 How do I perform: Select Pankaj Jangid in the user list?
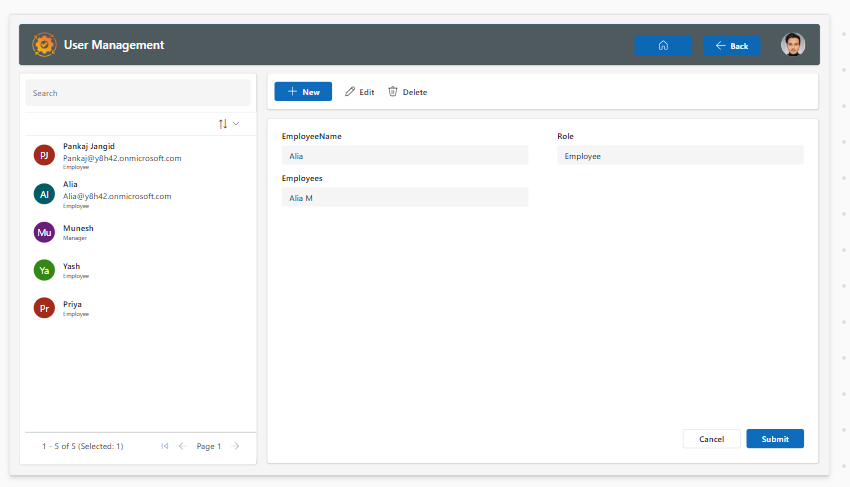pos(138,155)
